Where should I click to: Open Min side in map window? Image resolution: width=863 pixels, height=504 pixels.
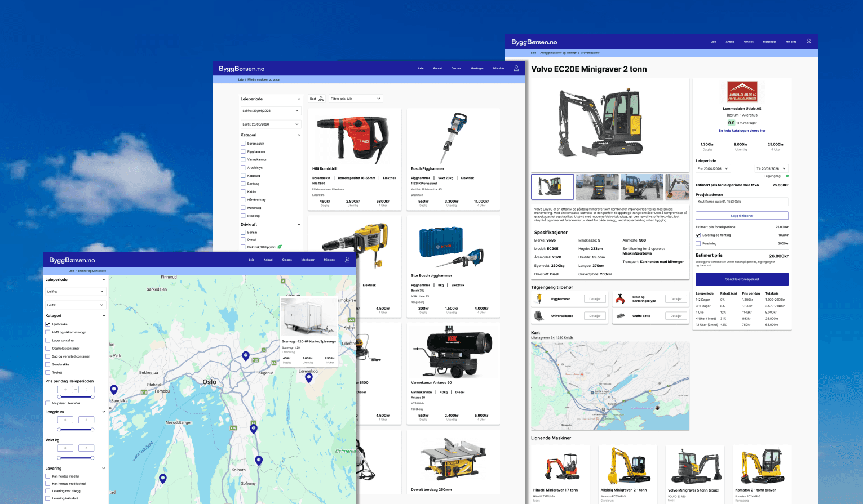329,260
